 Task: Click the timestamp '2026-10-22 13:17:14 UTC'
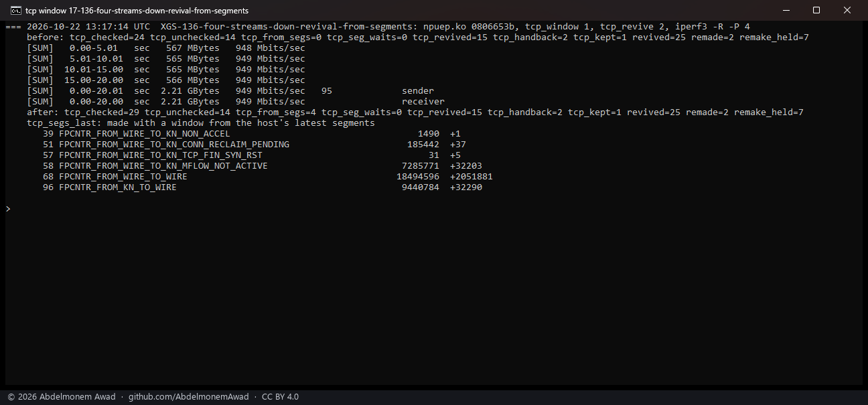coord(88,27)
